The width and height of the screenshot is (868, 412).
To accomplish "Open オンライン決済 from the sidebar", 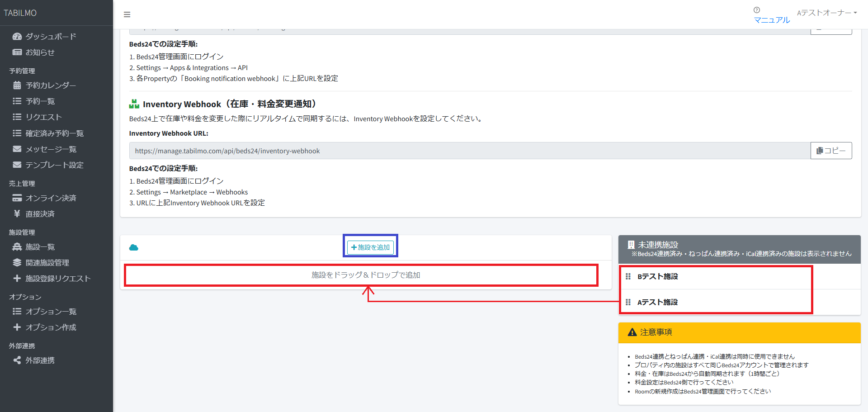I will tap(51, 198).
